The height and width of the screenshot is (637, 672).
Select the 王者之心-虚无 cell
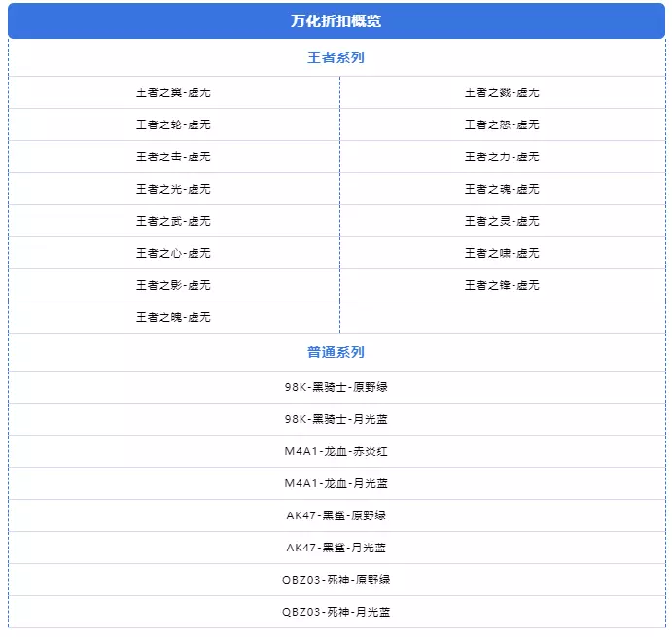tap(173, 253)
